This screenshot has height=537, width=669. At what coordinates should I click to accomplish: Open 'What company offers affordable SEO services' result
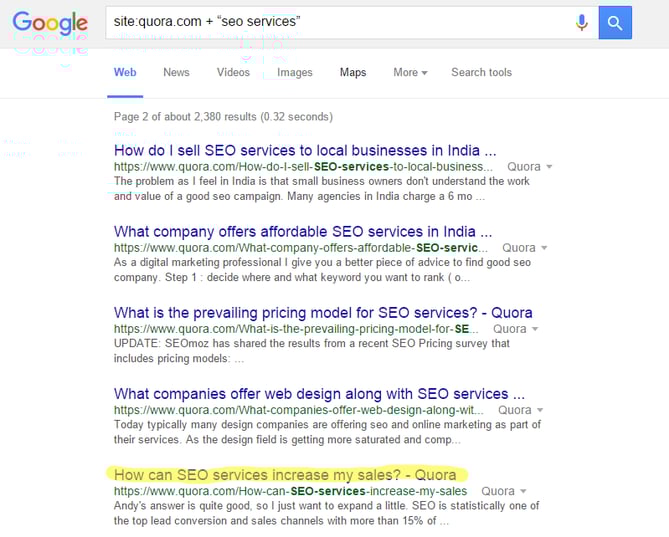pyautogui.click(x=303, y=232)
